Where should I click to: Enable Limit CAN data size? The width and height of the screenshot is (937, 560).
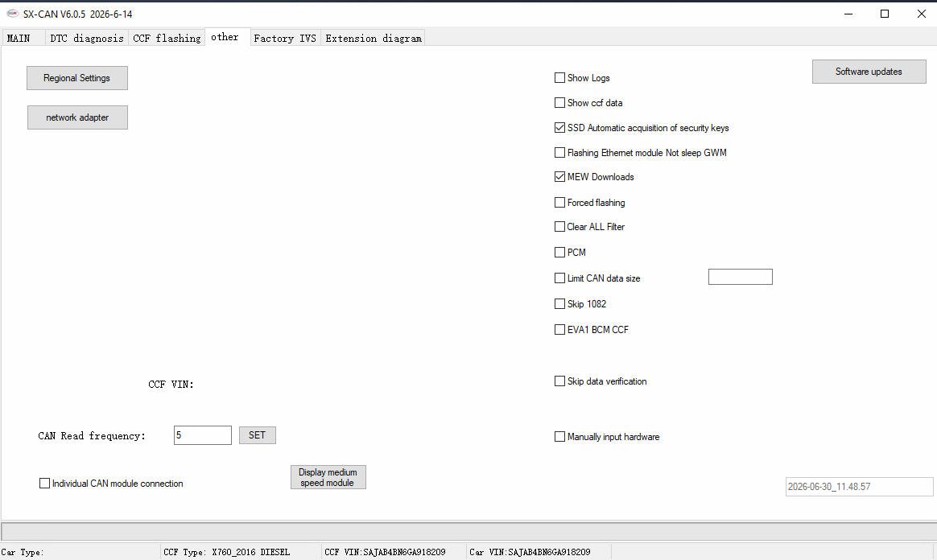tap(560, 278)
